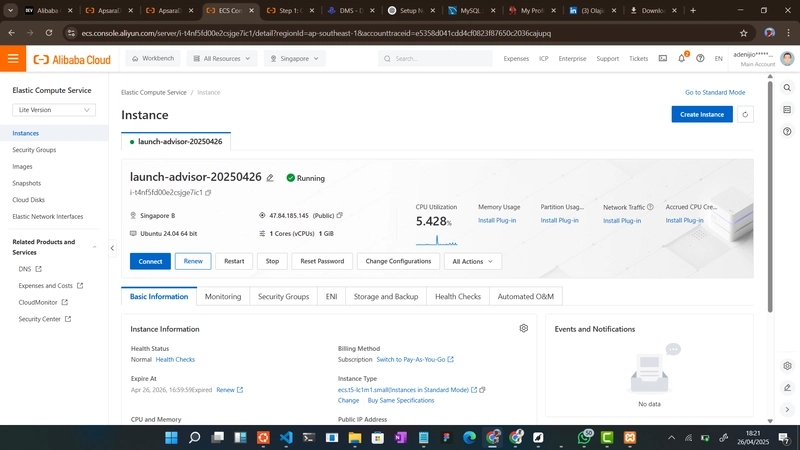Screen dimensions: 800x450
Task: Switch to the MySQL browser tab
Action: coord(472,10)
